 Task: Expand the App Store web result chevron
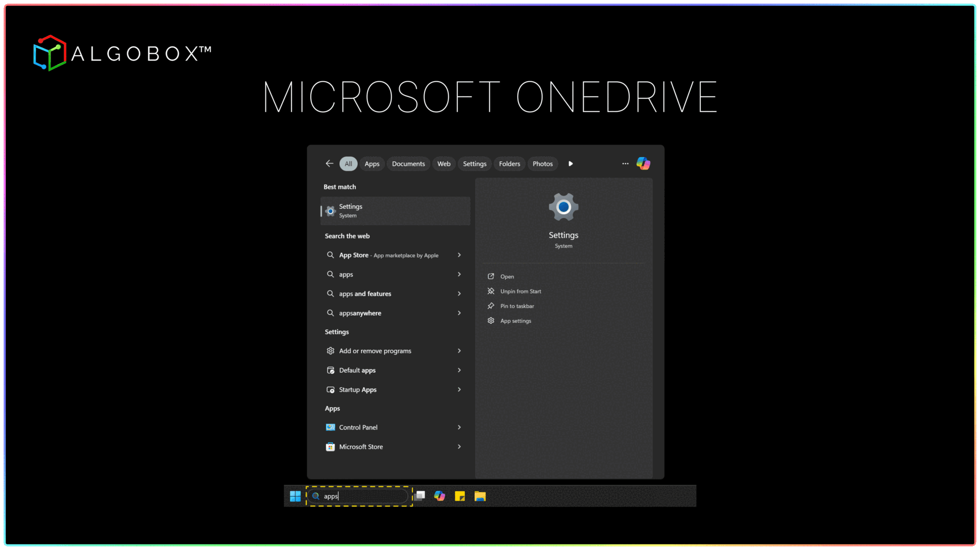point(459,255)
